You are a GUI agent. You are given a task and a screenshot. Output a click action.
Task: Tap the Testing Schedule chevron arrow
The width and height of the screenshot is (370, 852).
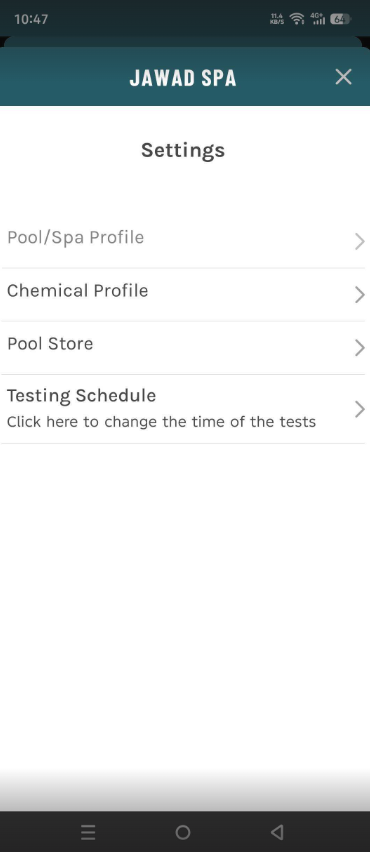(359, 409)
